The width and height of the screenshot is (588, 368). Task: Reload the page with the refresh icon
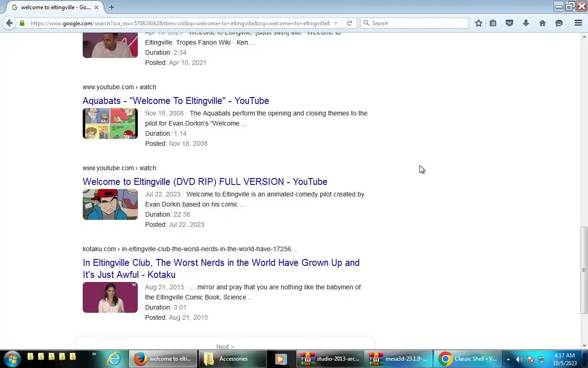coord(349,23)
